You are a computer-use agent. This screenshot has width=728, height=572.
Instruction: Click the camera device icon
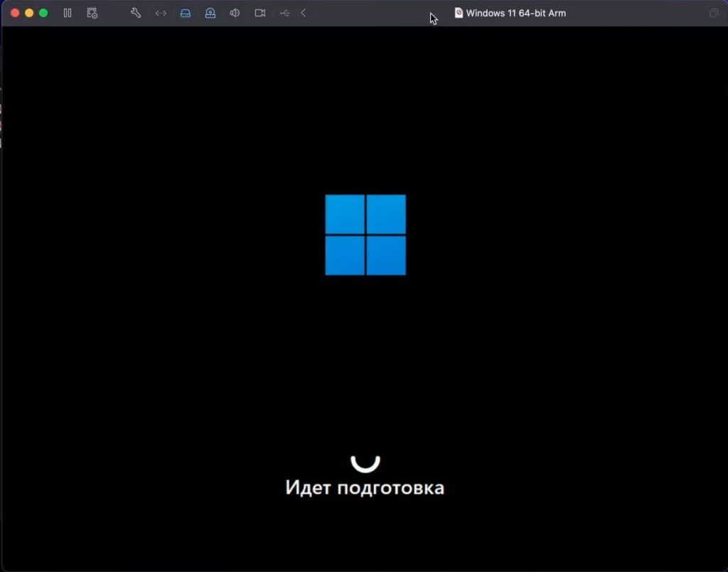tap(260, 13)
